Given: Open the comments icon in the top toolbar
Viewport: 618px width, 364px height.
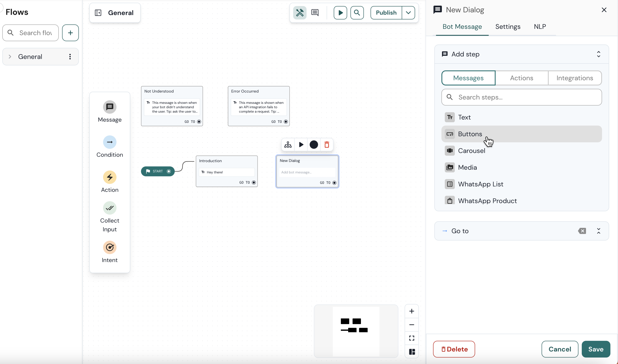Looking at the screenshot, I should click(315, 13).
